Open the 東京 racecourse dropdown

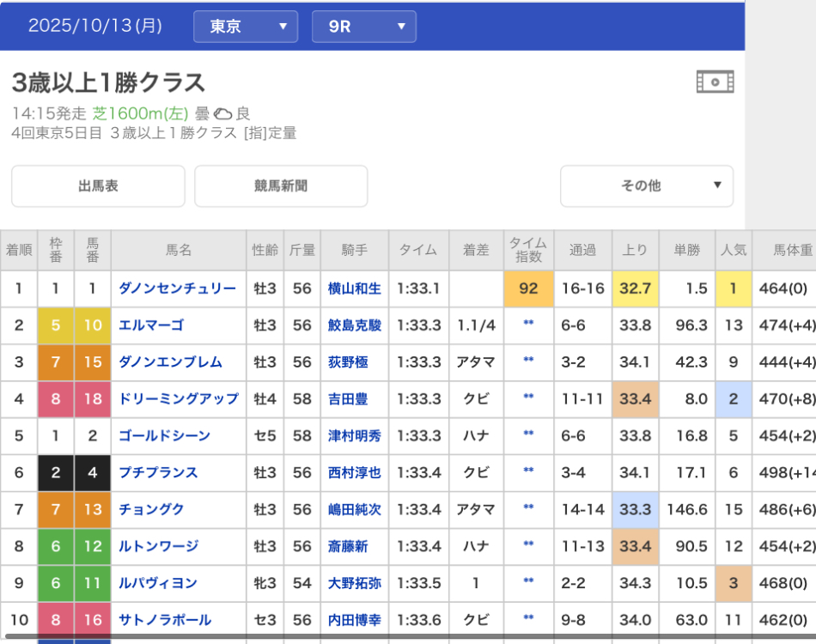click(246, 27)
